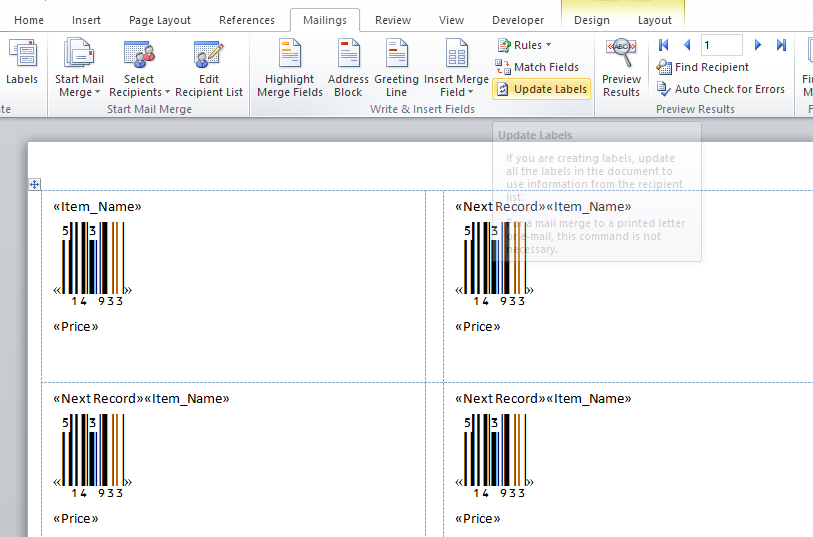Viewport: 813px width, 537px height.
Task: Select the barcode in the first label
Action: (93, 263)
